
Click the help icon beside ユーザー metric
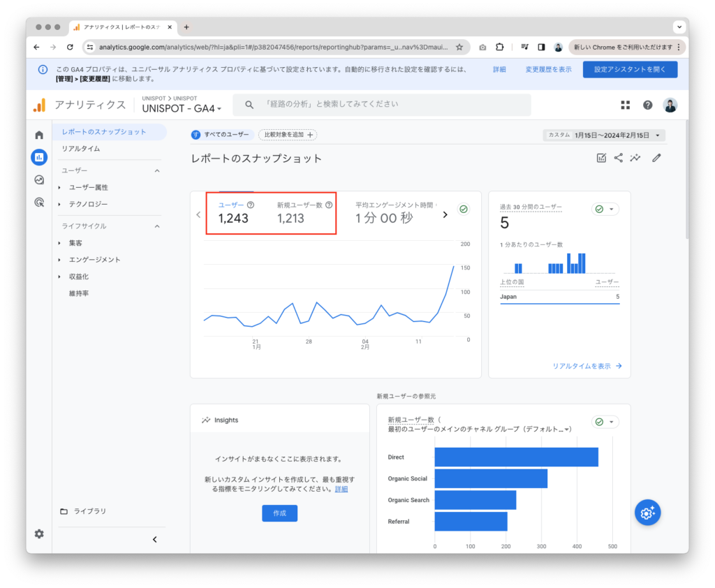(251, 205)
